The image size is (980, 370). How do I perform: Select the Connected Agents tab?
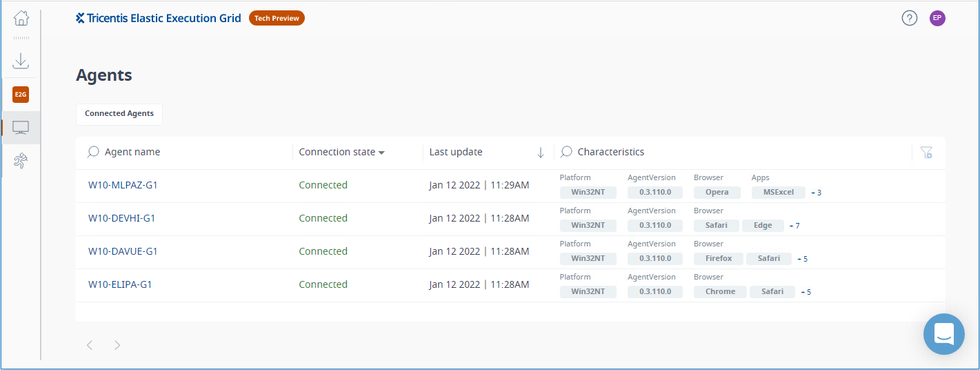(x=119, y=114)
